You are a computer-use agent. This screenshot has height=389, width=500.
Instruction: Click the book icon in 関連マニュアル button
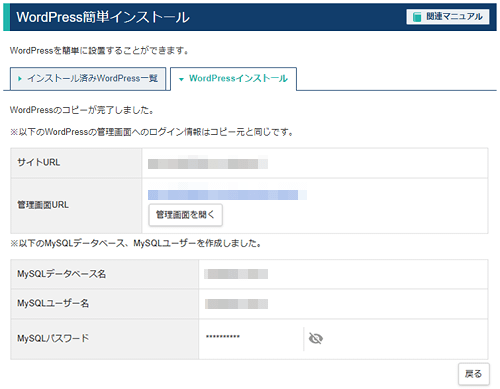tap(417, 17)
